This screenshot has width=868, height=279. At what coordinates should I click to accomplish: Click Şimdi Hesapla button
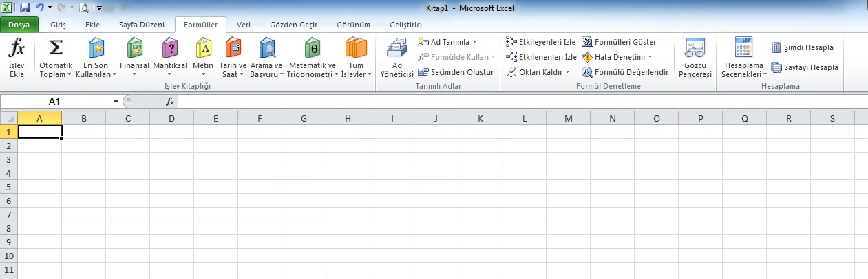803,47
